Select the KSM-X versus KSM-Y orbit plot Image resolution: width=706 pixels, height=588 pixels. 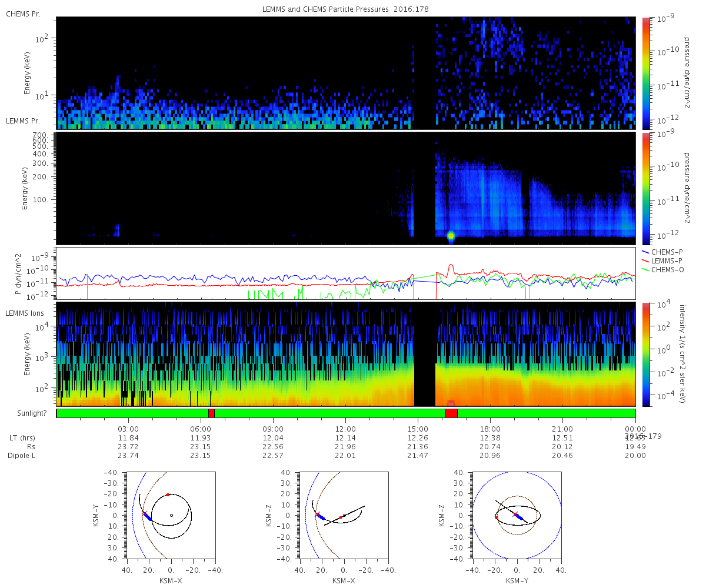pyautogui.click(x=171, y=515)
